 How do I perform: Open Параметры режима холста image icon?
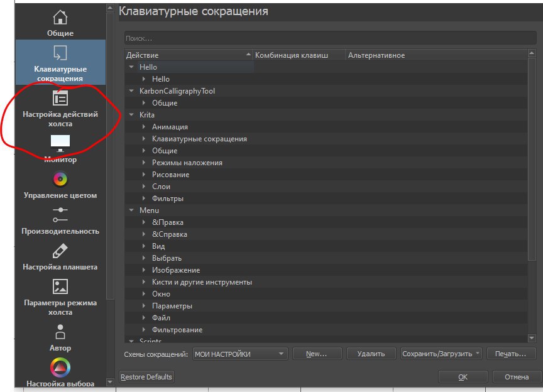coord(60,286)
